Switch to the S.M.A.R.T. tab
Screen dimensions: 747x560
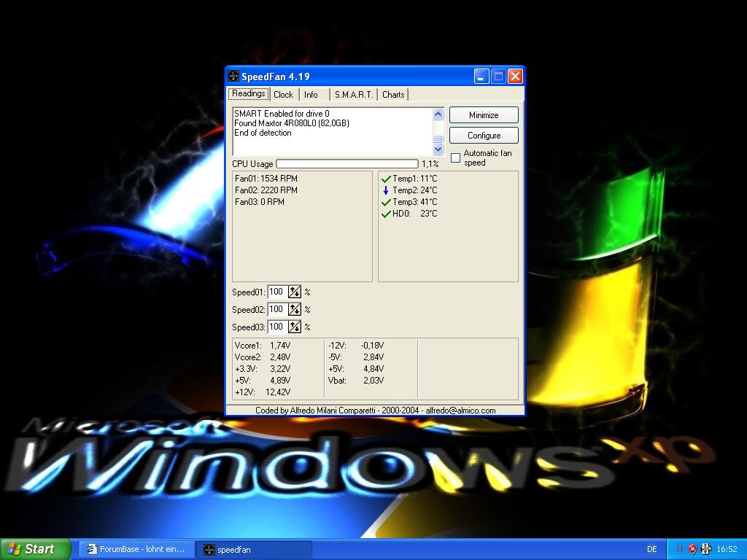(x=354, y=95)
